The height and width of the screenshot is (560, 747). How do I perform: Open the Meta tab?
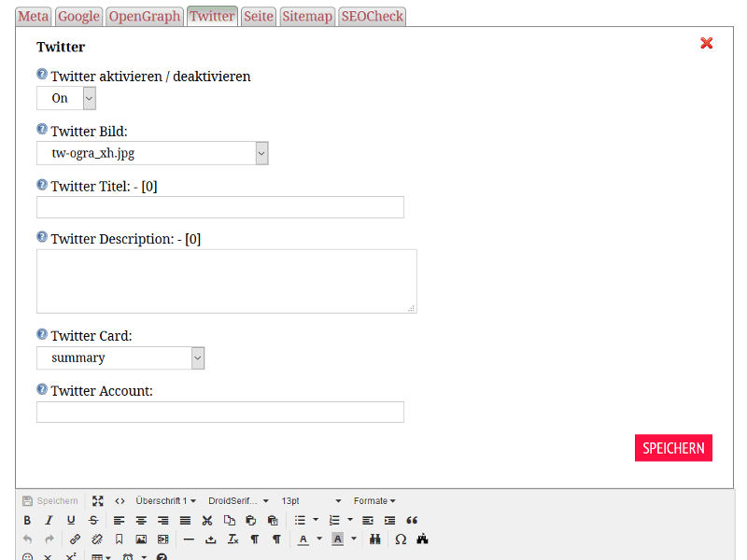click(x=33, y=16)
